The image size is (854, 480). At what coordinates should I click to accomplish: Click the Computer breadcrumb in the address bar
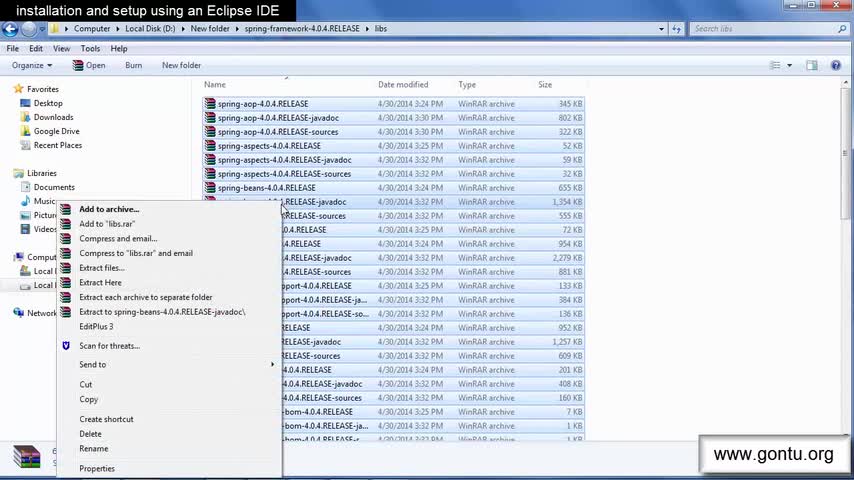(x=92, y=29)
